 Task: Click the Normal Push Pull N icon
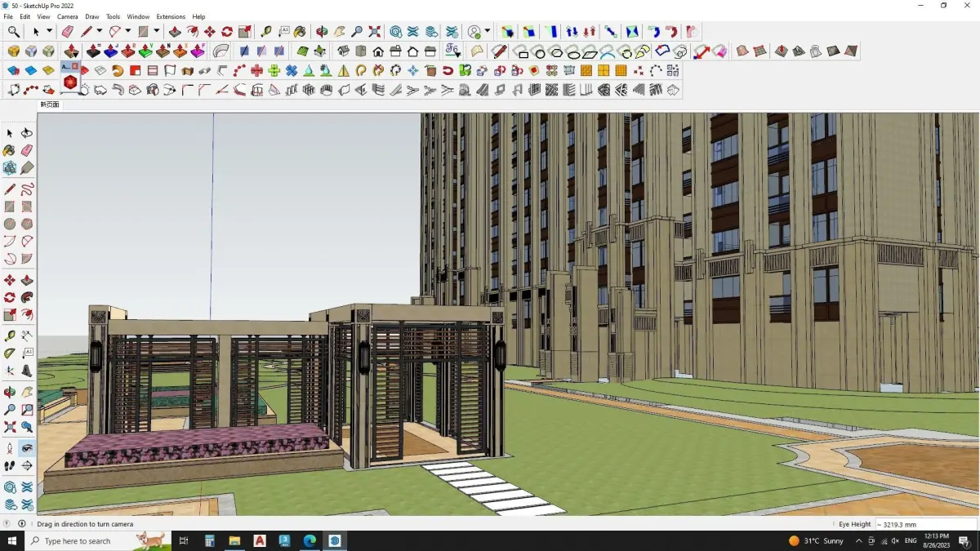(x=163, y=51)
